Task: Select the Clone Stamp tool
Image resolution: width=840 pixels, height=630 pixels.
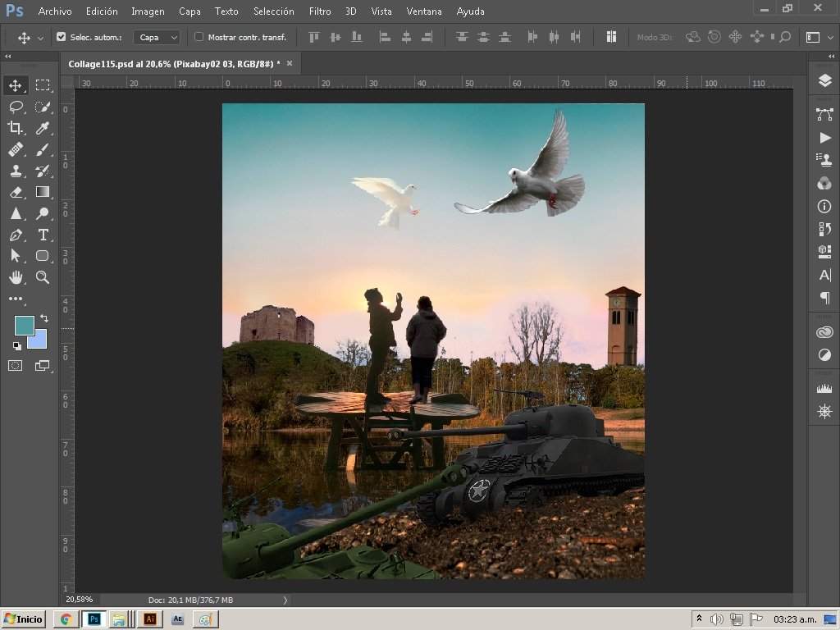Action: (16, 171)
